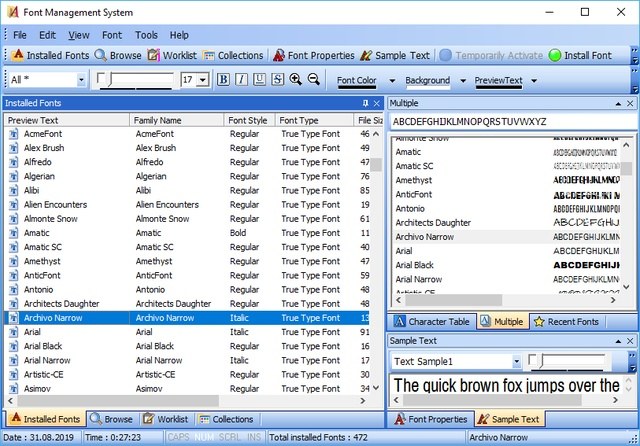
Task: Sort by Font Type column header
Action: coord(314,120)
